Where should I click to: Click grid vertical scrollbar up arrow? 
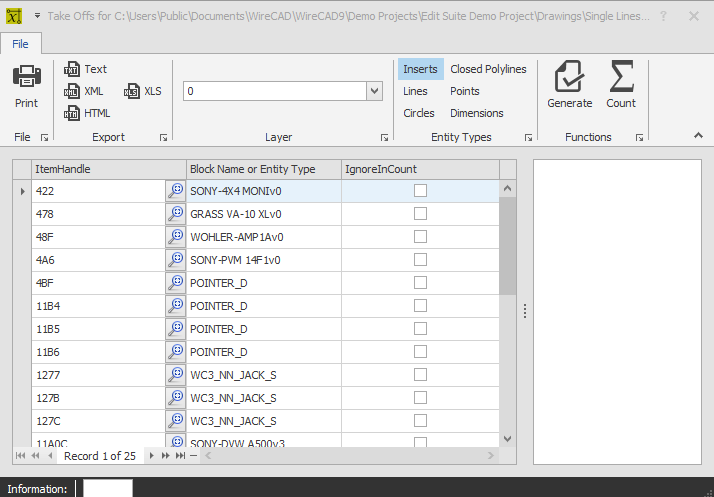(x=508, y=188)
